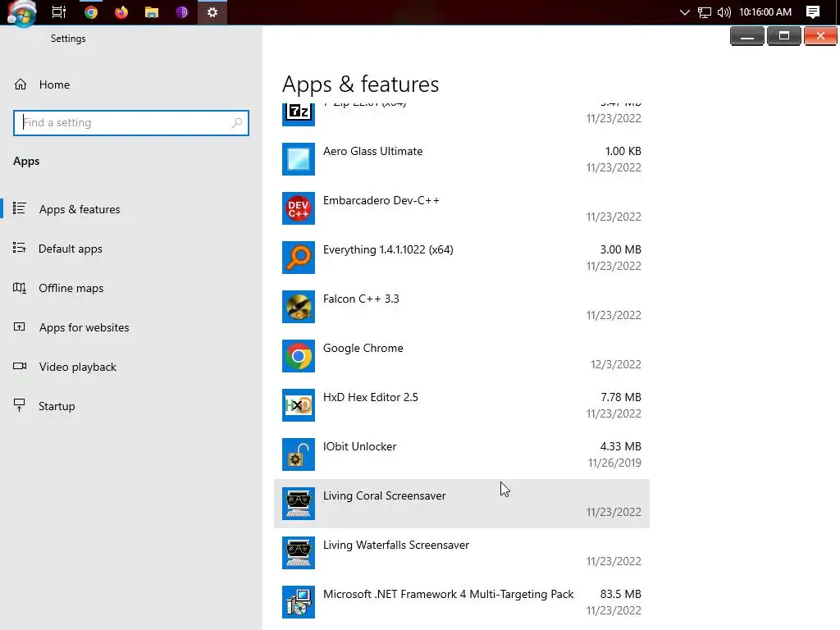Select the Living Coral Screensaver name
This screenshot has height=630, width=840.
coord(385,496)
